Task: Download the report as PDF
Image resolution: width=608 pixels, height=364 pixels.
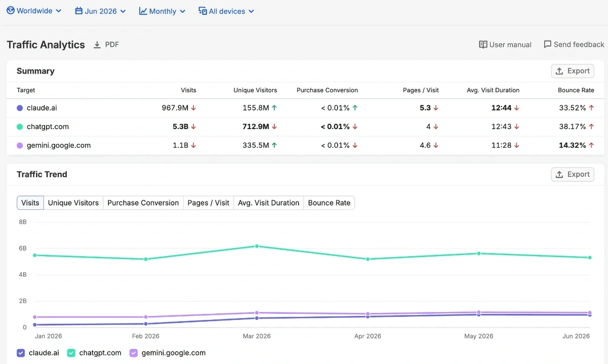Action: point(106,45)
